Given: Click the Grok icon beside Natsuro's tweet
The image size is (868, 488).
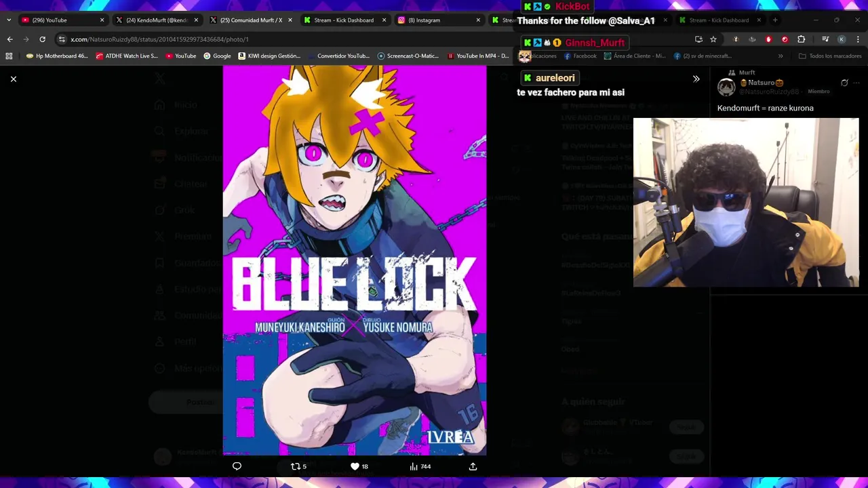Looking at the screenshot, I should 844,83.
